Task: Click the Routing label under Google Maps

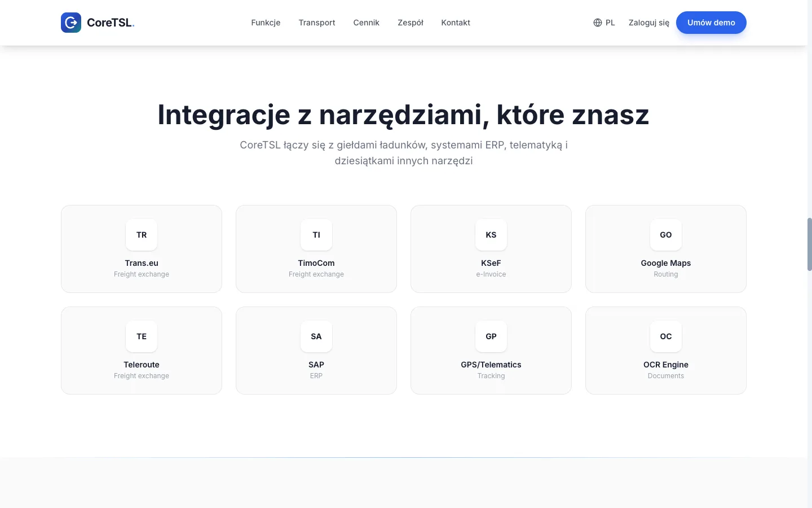Action: click(x=666, y=274)
